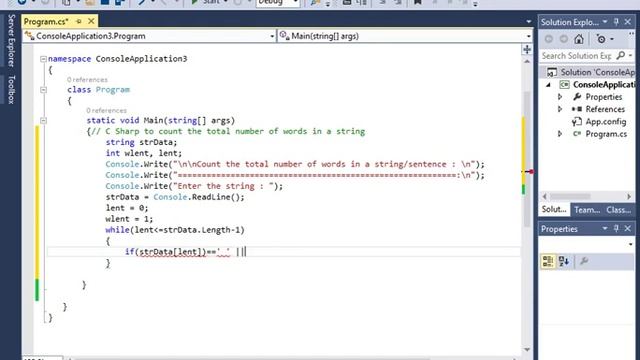Switch to the Class... tab

click(x=618, y=210)
